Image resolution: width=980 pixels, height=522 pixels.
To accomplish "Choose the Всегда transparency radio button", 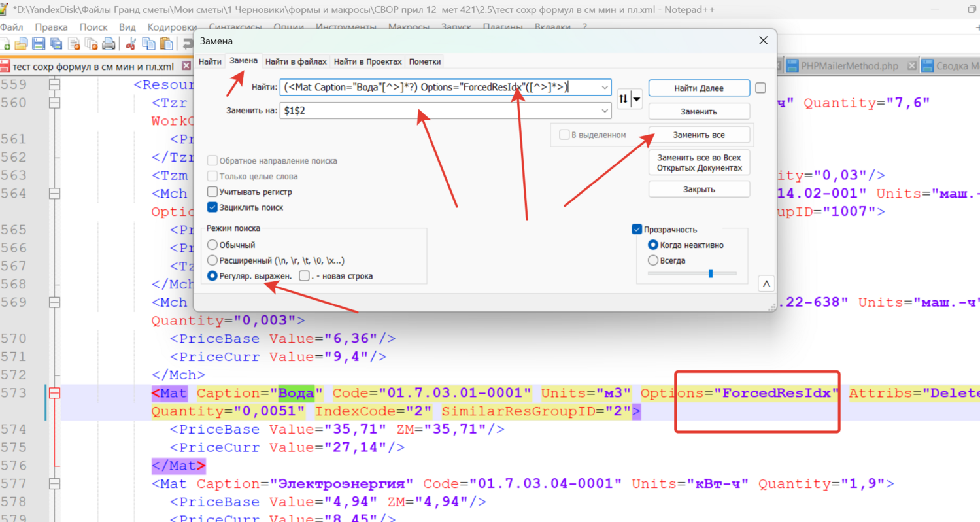I will 652,260.
